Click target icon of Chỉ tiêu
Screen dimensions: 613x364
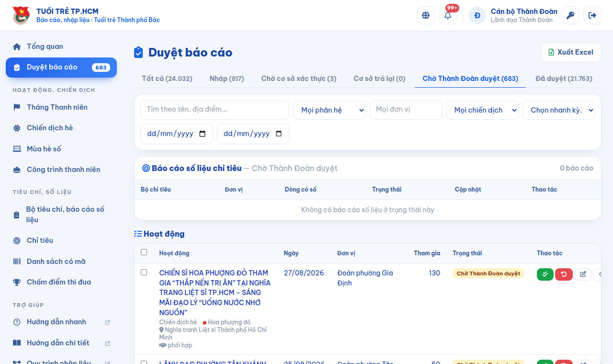click(17, 240)
